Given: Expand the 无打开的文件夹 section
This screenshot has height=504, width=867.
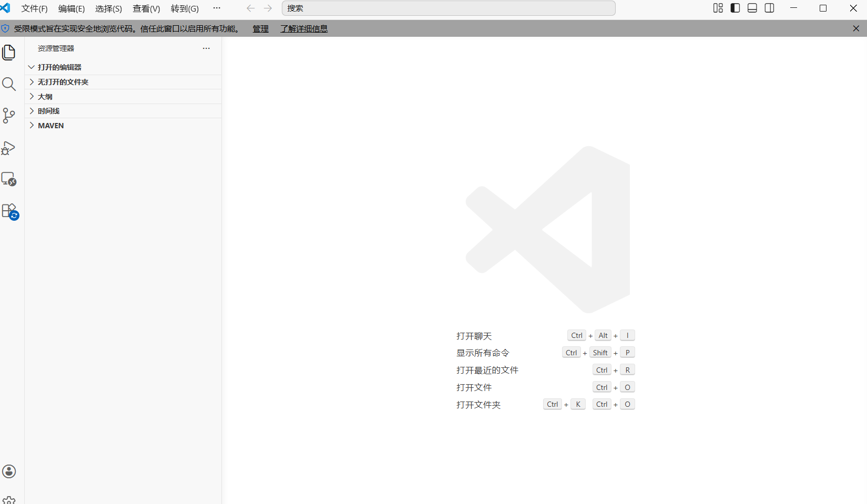Looking at the screenshot, I should pyautogui.click(x=123, y=82).
